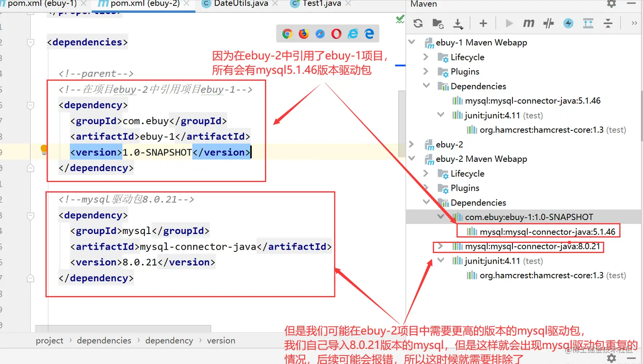Expand Plugins under ebuy-1 Maven Webapp
The height and width of the screenshot is (364, 643).
(x=426, y=71)
